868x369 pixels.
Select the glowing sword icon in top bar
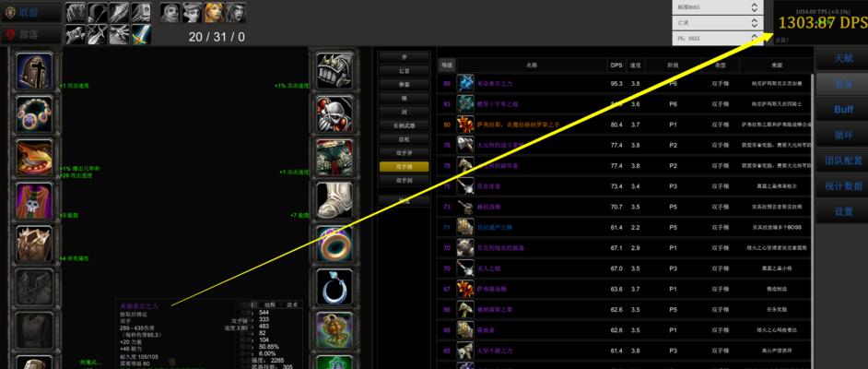[x=141, y=34]
